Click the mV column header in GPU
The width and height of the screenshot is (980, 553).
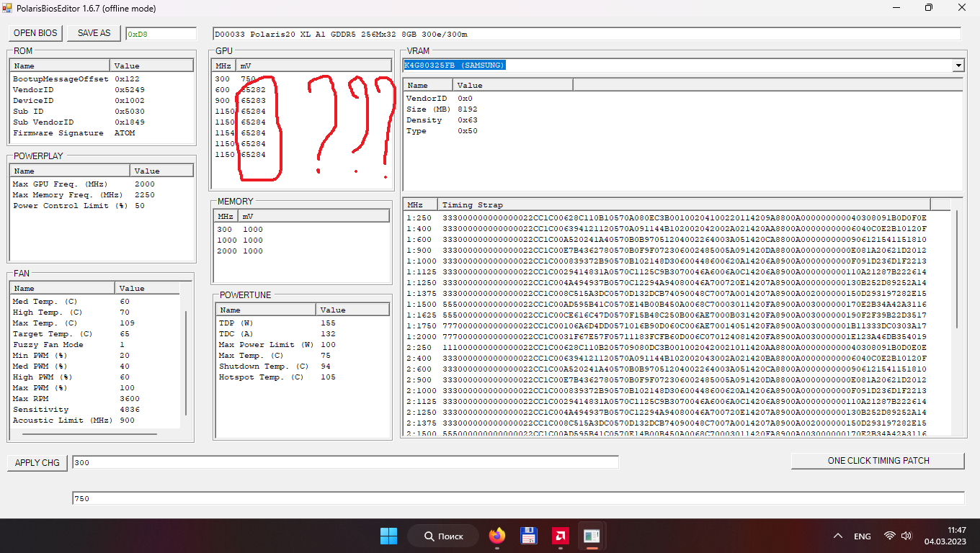tap(313, 66)
